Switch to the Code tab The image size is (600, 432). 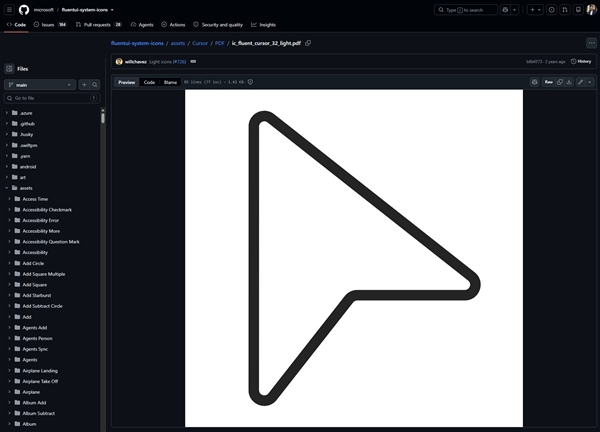[16, 24]
